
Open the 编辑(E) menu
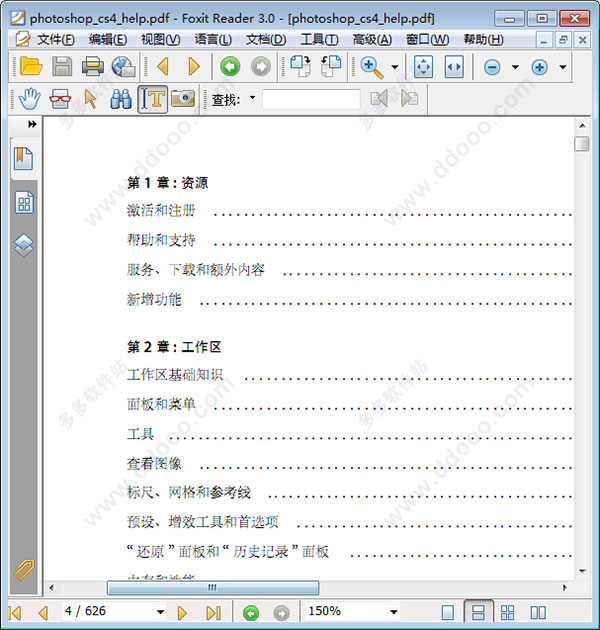coord(108,39)
